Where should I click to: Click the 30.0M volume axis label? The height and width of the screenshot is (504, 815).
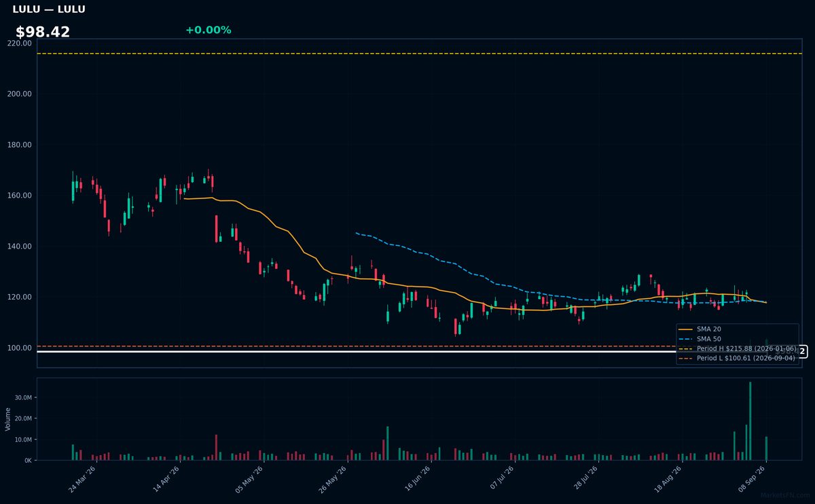(23, 397)
